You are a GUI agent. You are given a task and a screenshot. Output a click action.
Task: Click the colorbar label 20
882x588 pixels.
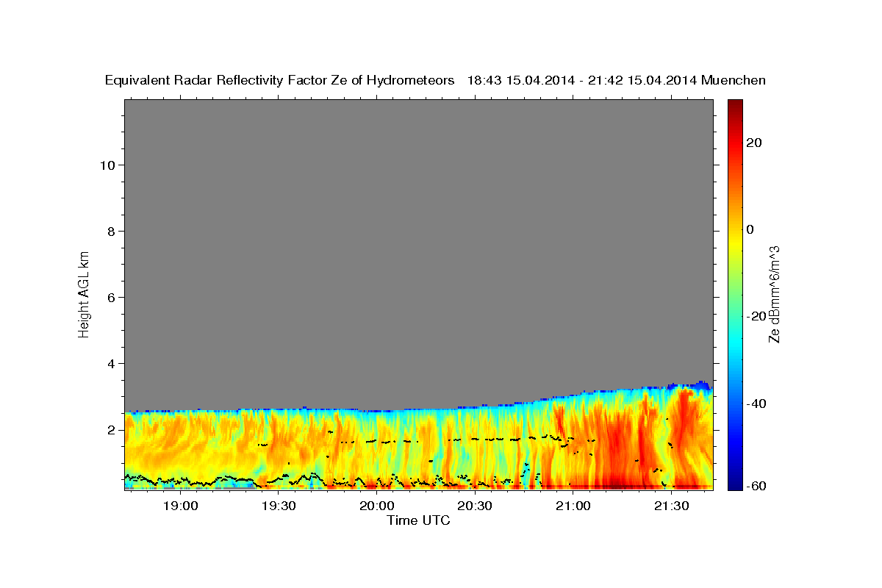[x=753, y=143]
